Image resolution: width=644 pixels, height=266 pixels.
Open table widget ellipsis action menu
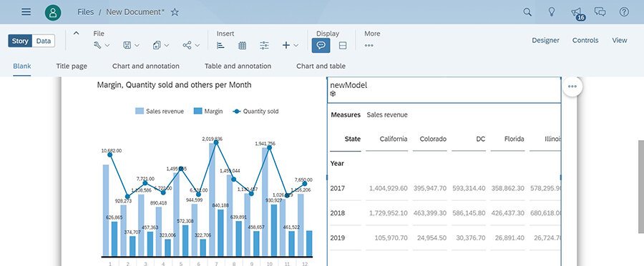coord(572,87)
